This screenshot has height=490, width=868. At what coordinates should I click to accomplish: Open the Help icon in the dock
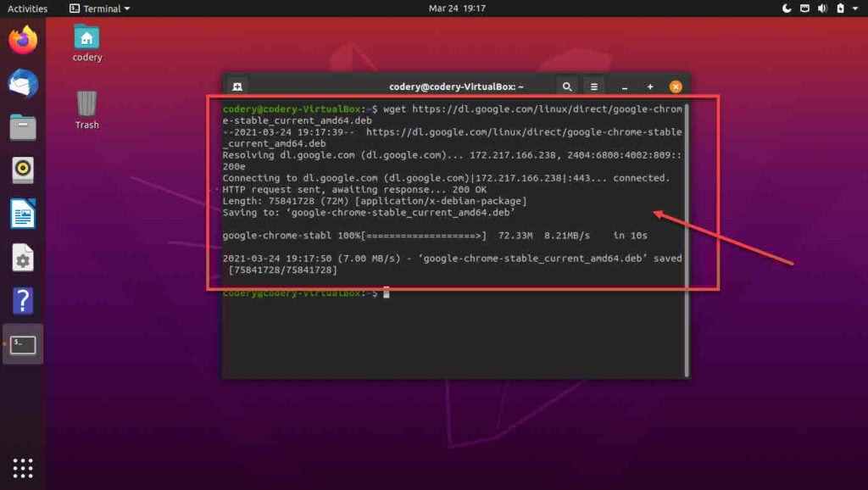[23, 301]
